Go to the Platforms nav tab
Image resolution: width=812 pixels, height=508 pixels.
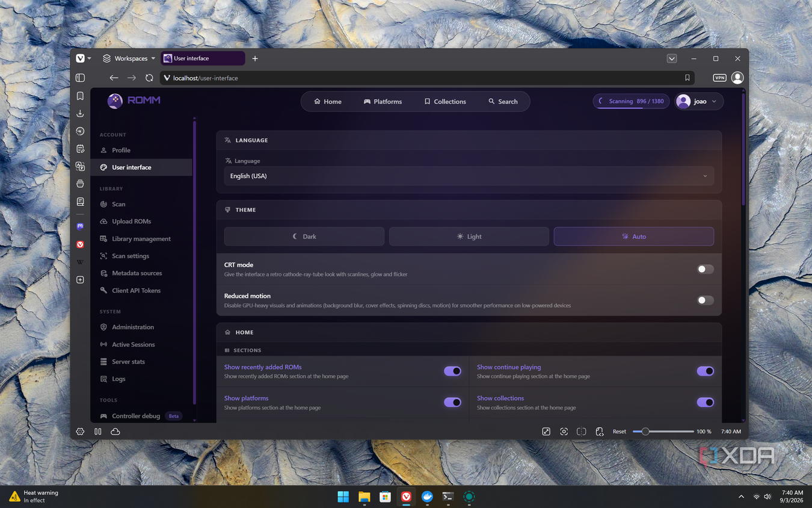(x=383, y=102)
